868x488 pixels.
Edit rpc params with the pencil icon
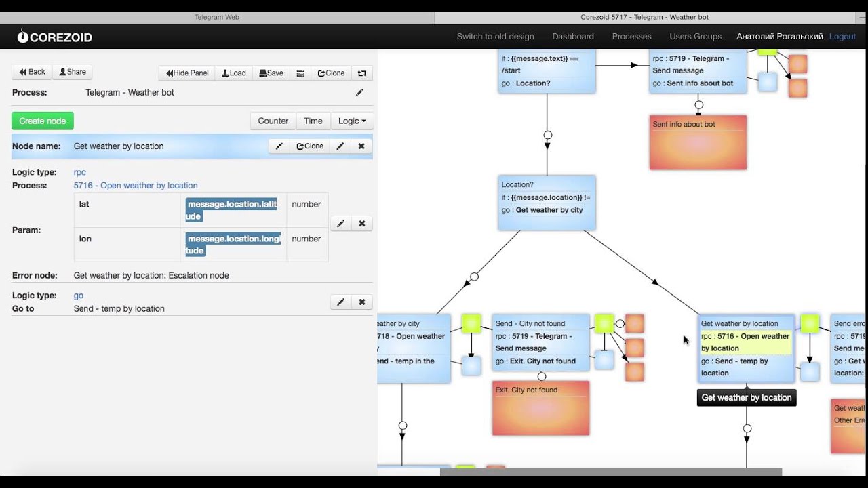pyautogui.click(x=340, y=223)
